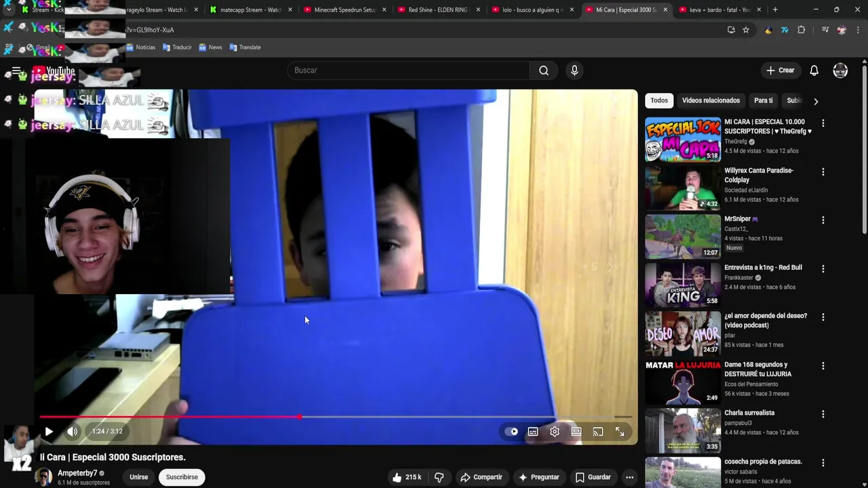Image resolution: width=868 pixels, height=488 pixels.
Task: Open the Ampeterby7 channel avatar
Action: [x=43, y=477]
